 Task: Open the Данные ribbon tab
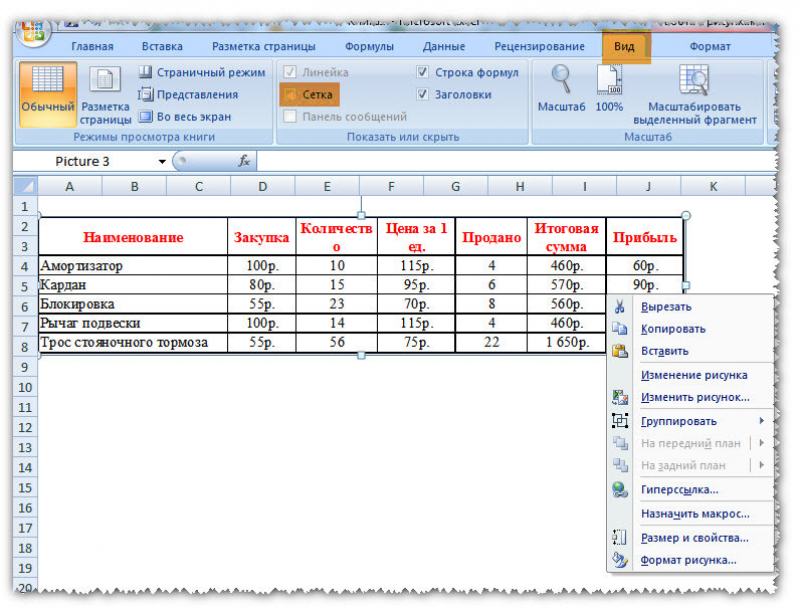(443, 46)
